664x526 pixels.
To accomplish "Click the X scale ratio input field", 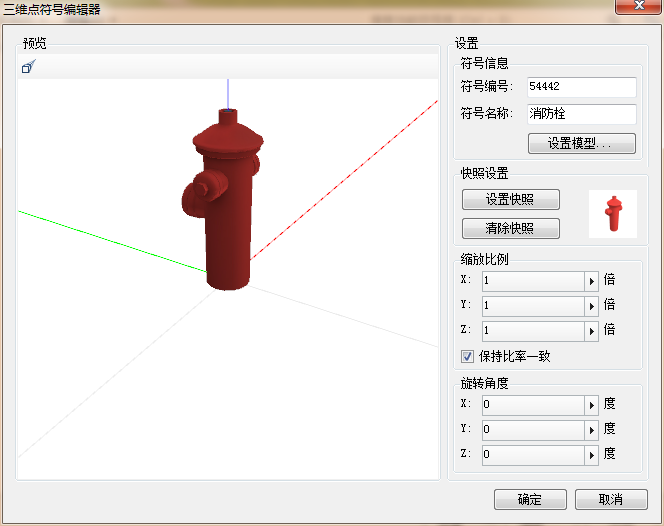I will [534, 281].
